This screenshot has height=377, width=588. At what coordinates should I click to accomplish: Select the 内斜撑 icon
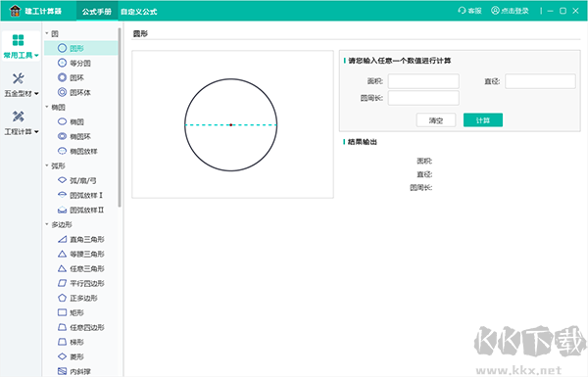(x=63, y=371)
